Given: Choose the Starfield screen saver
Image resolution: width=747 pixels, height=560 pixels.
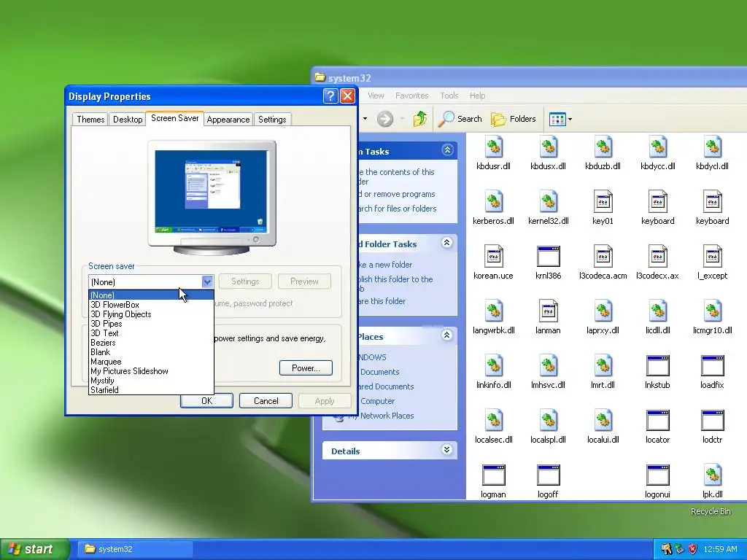Looking at the screenshot, I should 151,390.
